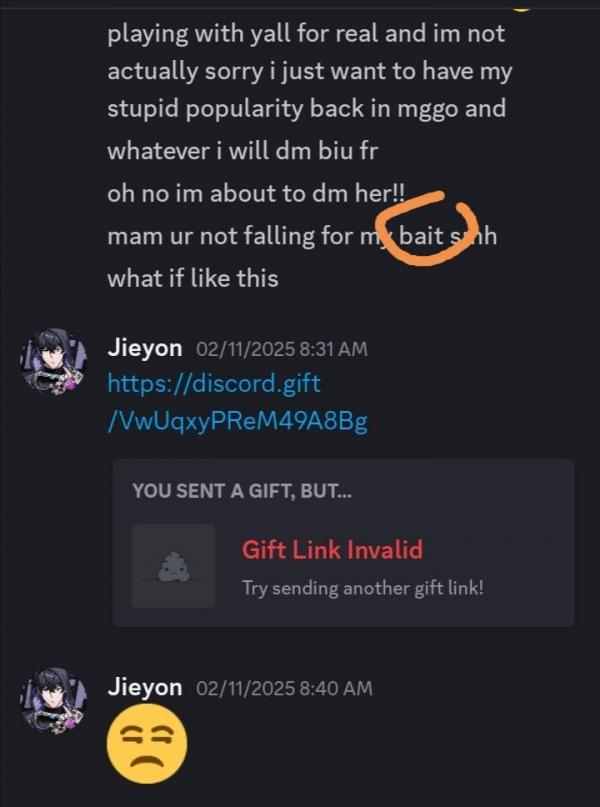Click the orange hand-drawn circle around "bait"
This screenshot has height=807, width=600.
click(426, 229)
